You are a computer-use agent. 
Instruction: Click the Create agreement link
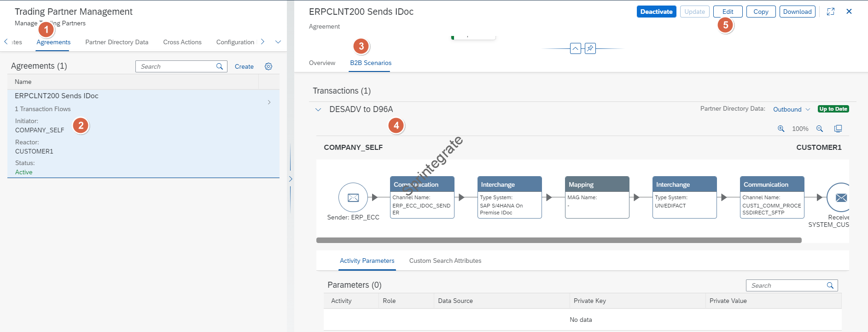(244, 66)
